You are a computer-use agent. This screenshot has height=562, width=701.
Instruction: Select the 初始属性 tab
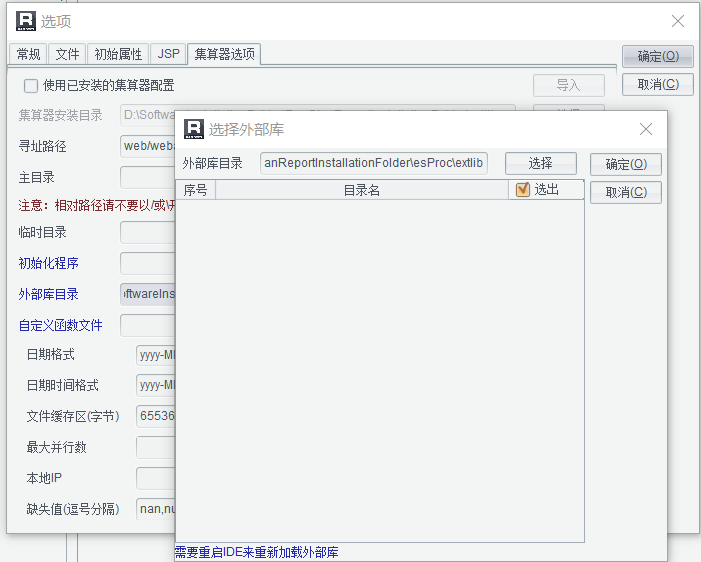coord(118,54)
